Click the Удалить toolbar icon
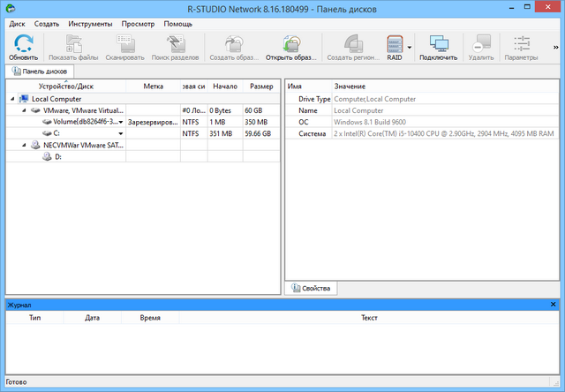Viewport: 565px width, 392px height. (481, 44)
